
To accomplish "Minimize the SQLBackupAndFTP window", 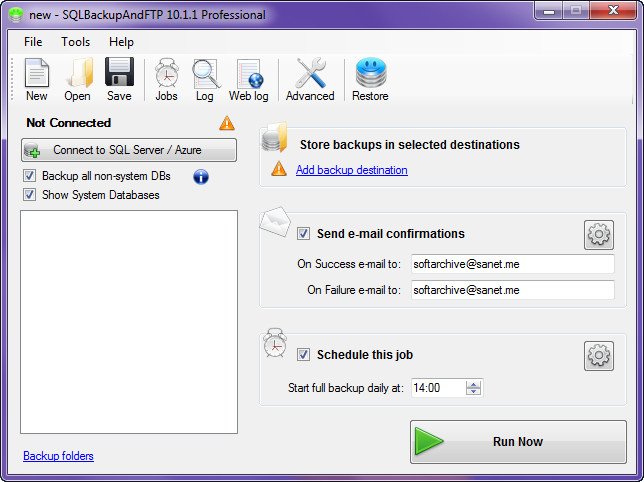I will pyautogui.click(x=549, y=11).
